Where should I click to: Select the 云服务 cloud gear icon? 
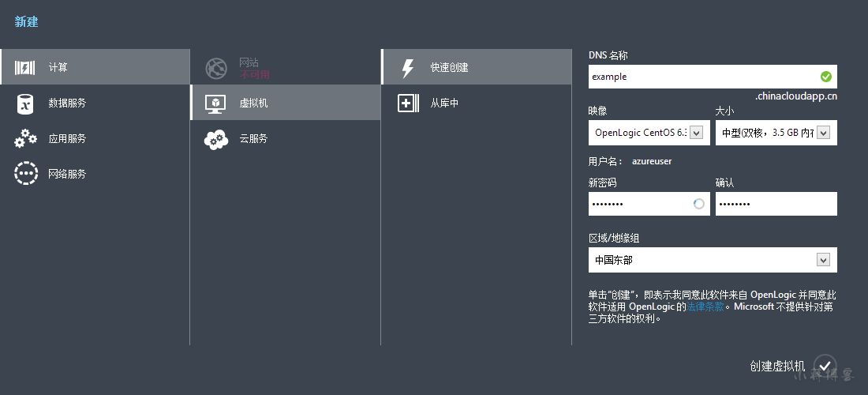pyautogui.click(x=216, y=139)
